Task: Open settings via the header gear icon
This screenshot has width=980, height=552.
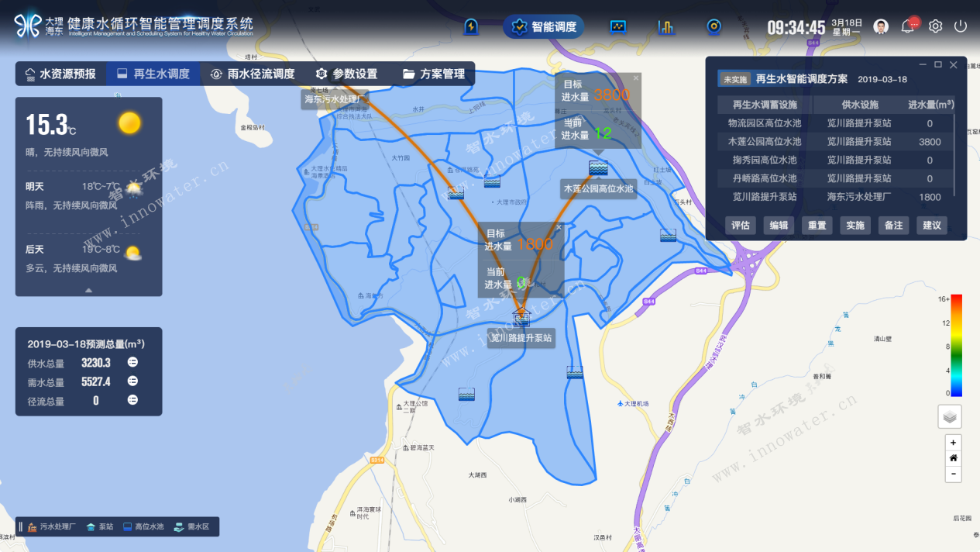Action: [935, 26]
